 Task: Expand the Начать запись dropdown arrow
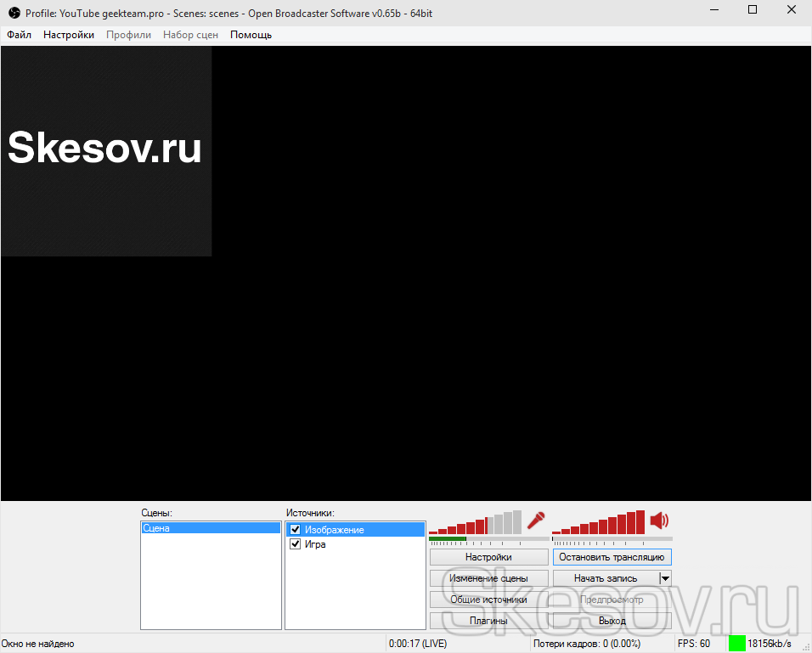coord(665,578)
